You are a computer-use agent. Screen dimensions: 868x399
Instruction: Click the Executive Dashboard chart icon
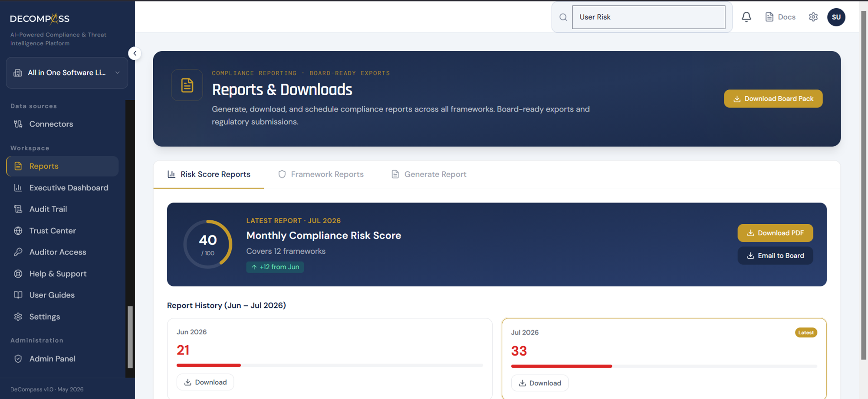pos(18,188)
